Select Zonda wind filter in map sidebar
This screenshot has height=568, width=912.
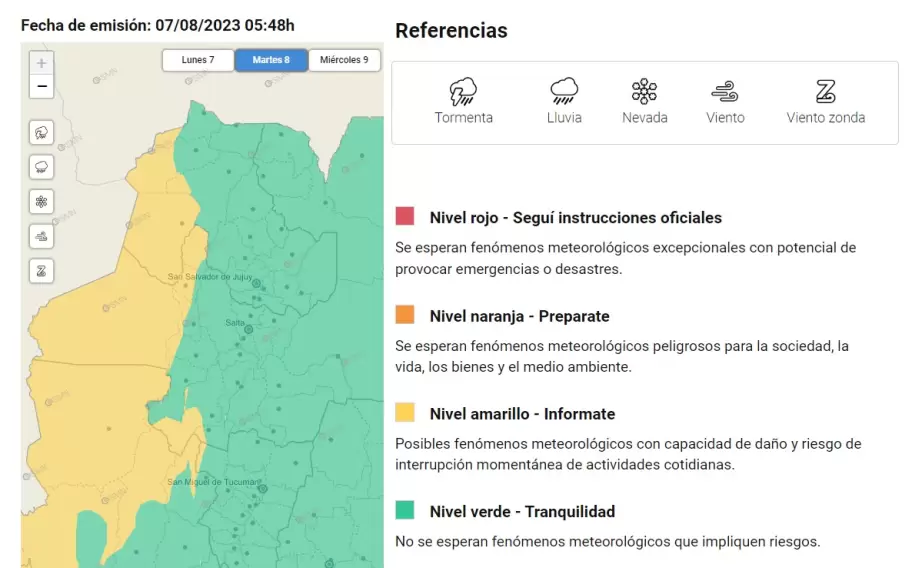tap(41, 271)
